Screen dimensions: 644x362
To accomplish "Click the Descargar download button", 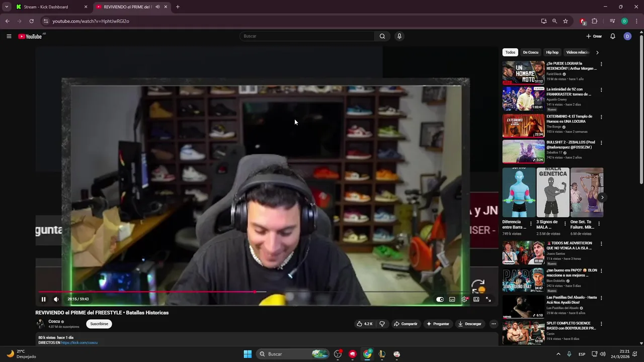I will 470,324.
